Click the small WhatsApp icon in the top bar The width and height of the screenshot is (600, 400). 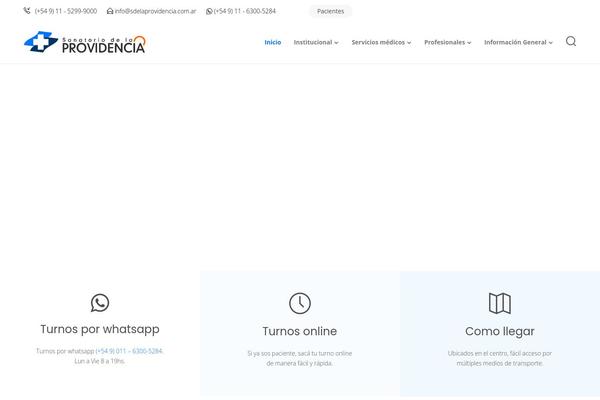point(209,11)
